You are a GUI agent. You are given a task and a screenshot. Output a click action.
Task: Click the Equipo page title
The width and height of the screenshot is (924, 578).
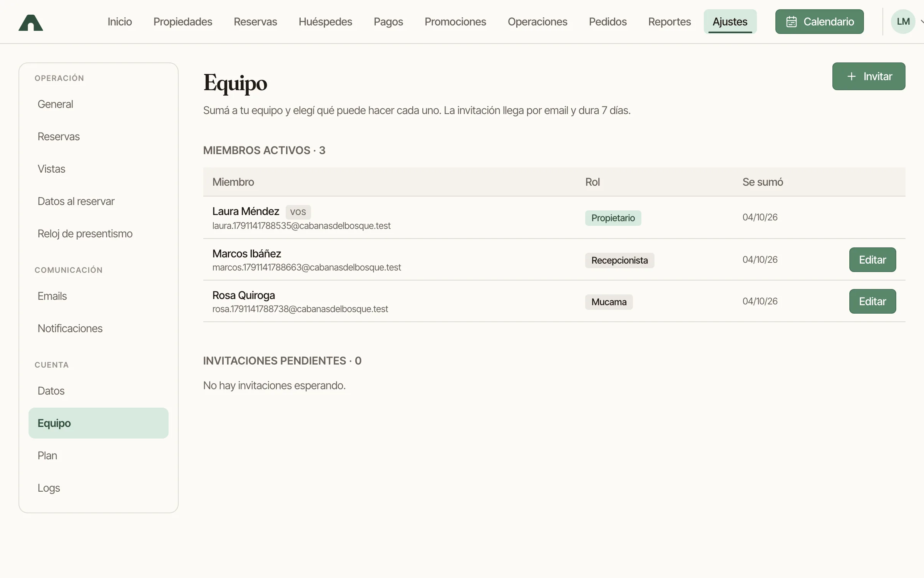[x=235, y=83]
